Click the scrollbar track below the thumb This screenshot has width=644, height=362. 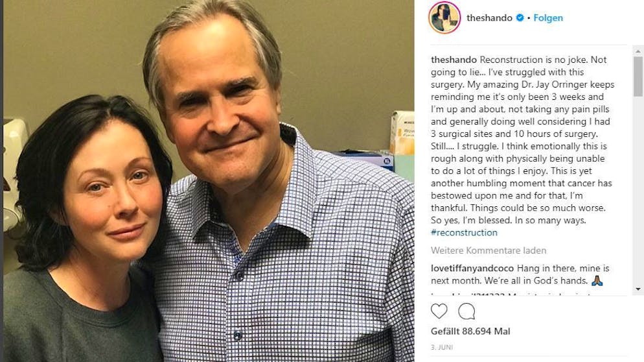(639, 195)
